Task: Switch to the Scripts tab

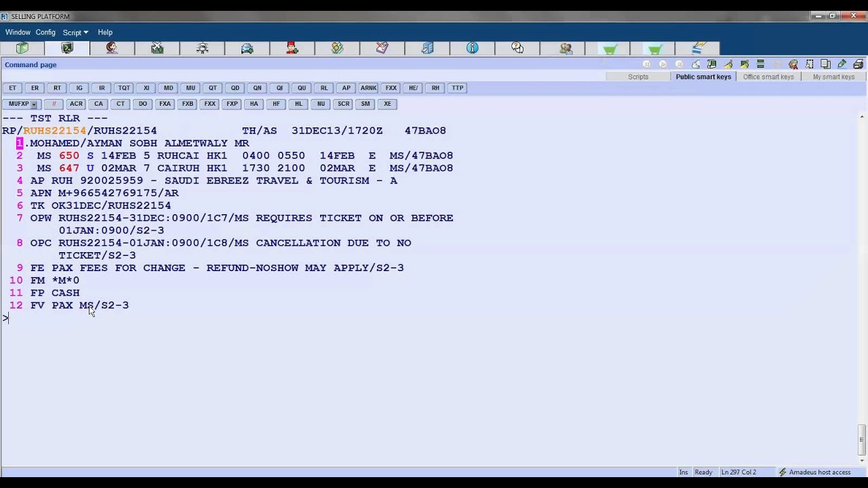Action: click(x=638, y=77)
